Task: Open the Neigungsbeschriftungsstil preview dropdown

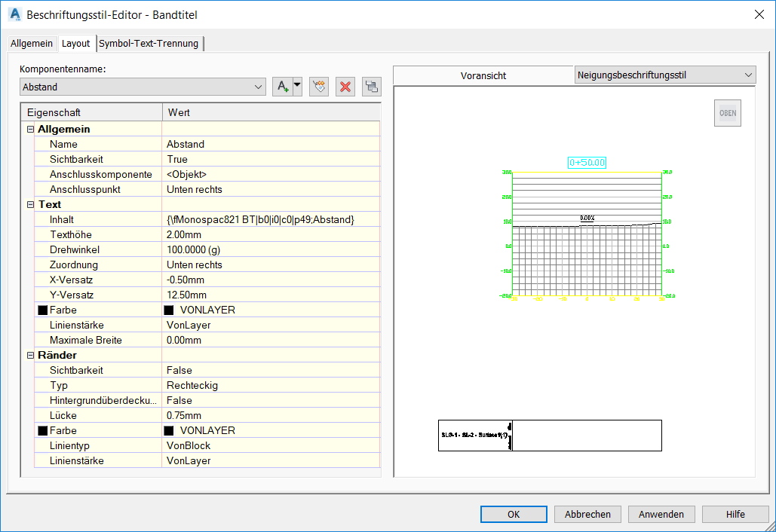Action: (x=664, y=75)
